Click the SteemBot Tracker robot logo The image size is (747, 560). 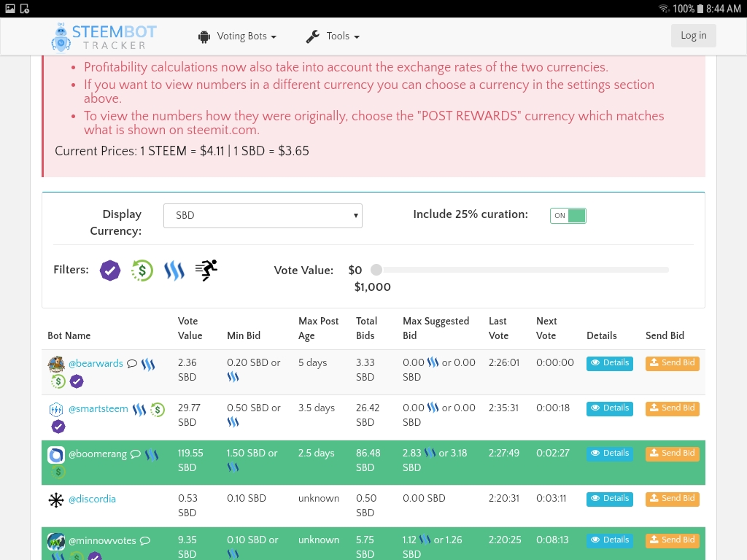click(x=61, y=37)
